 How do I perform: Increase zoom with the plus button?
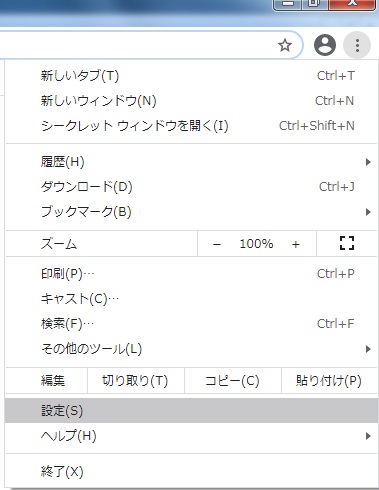tap(295, 244)
